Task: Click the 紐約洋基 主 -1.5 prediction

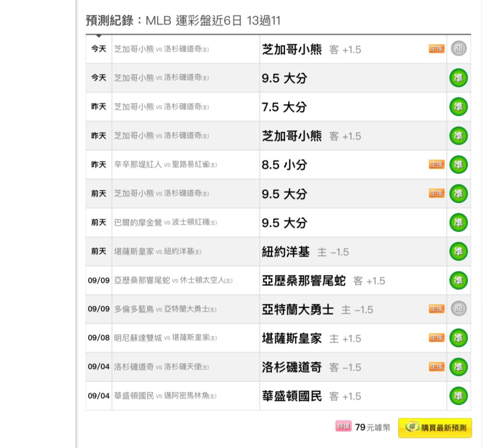Action: (305, 252)
